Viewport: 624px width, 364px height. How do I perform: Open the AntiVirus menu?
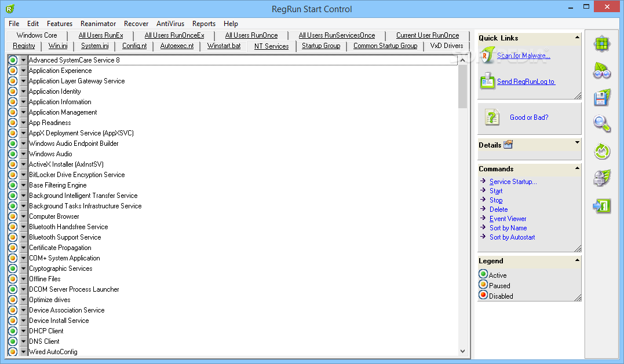[170, 24]
